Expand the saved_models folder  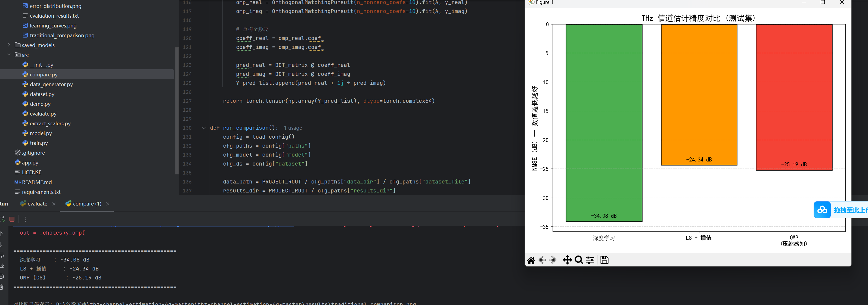tap(9, 45)
